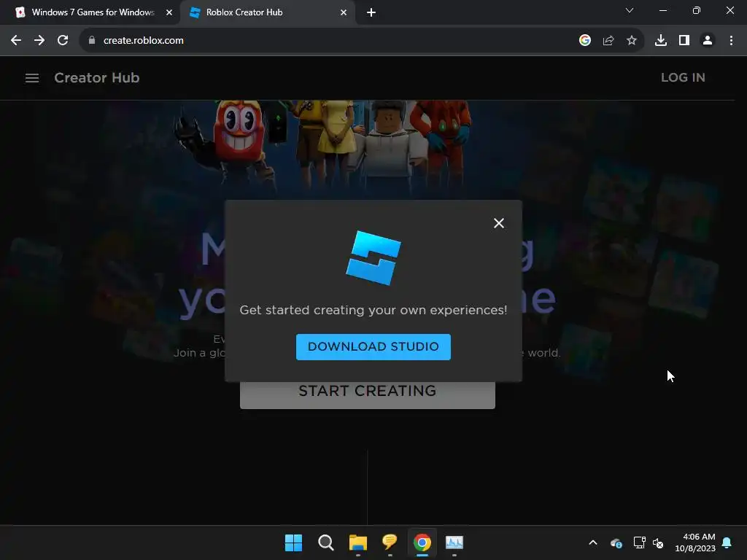
Task: Open the monitor graph app on taskbar
Action: [x=454, y=542]
